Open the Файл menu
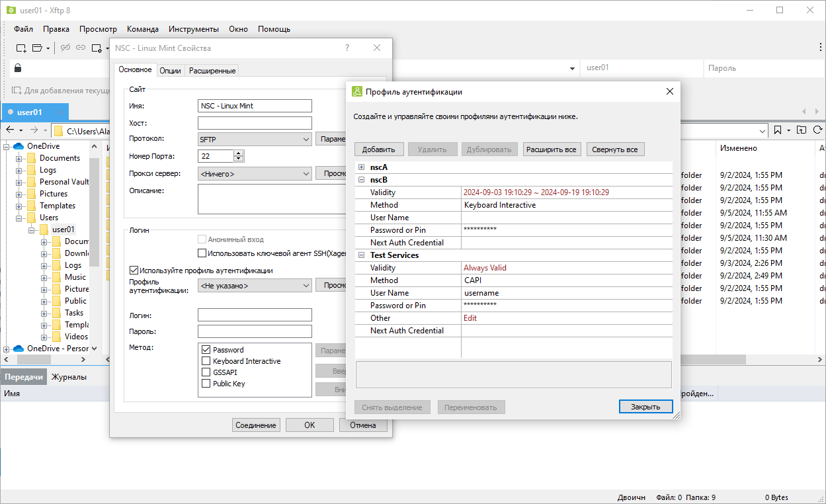 (23, 29)
